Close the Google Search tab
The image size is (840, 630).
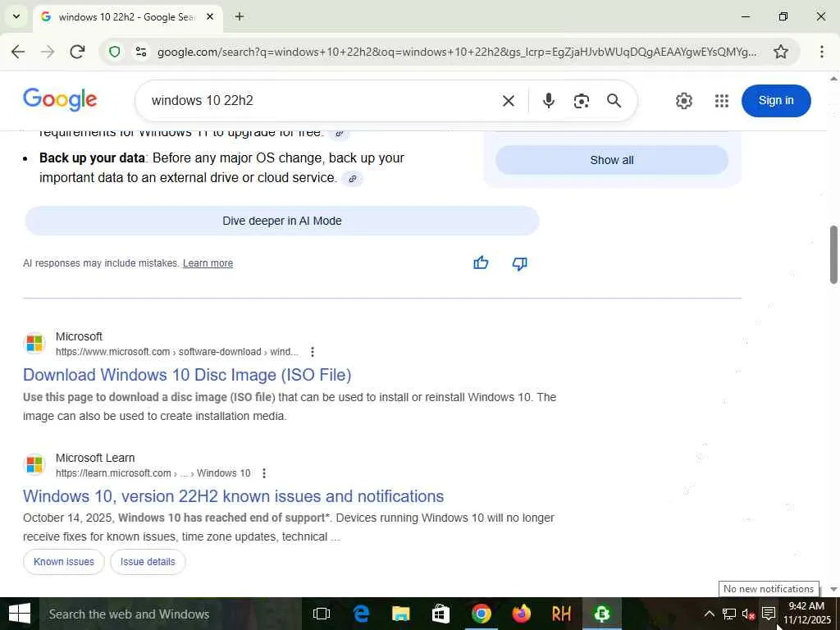click(210, 17)
